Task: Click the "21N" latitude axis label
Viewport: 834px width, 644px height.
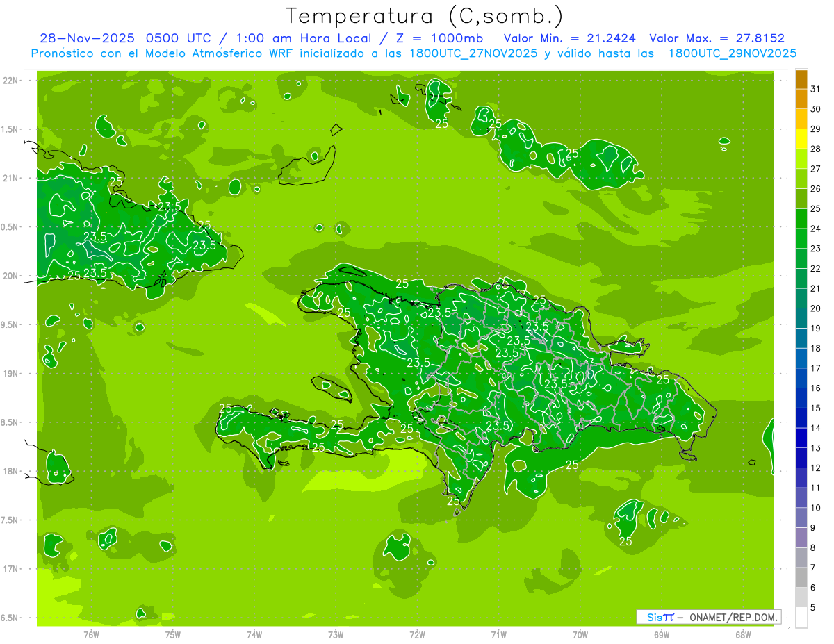Action: point(10,178)
